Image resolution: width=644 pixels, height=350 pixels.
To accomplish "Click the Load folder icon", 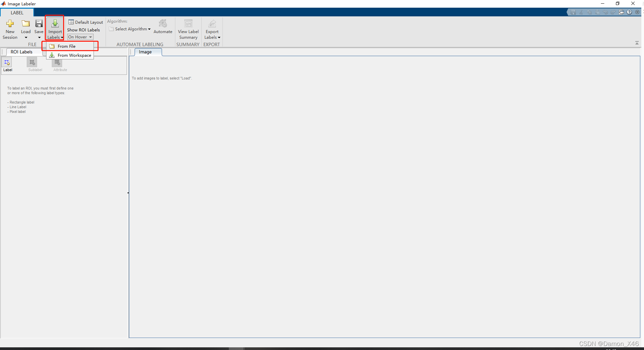I will tap(26, 23).
